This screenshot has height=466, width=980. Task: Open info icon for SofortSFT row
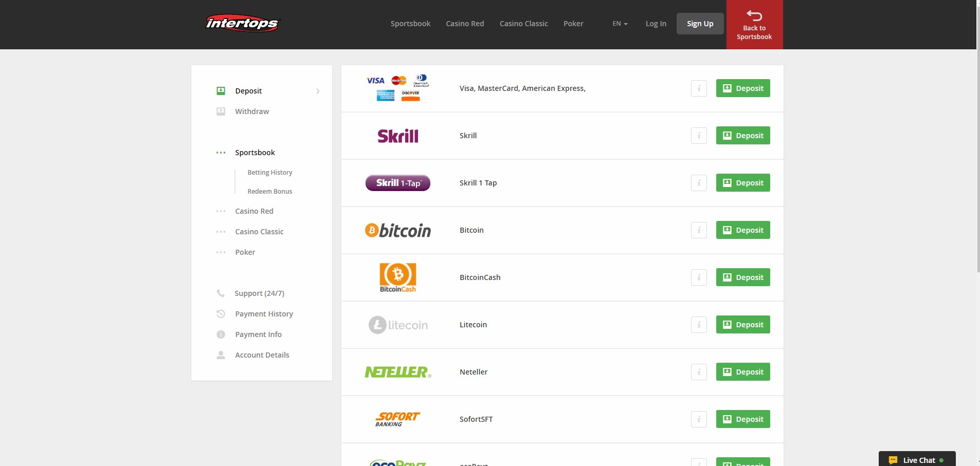coord(699,419)
